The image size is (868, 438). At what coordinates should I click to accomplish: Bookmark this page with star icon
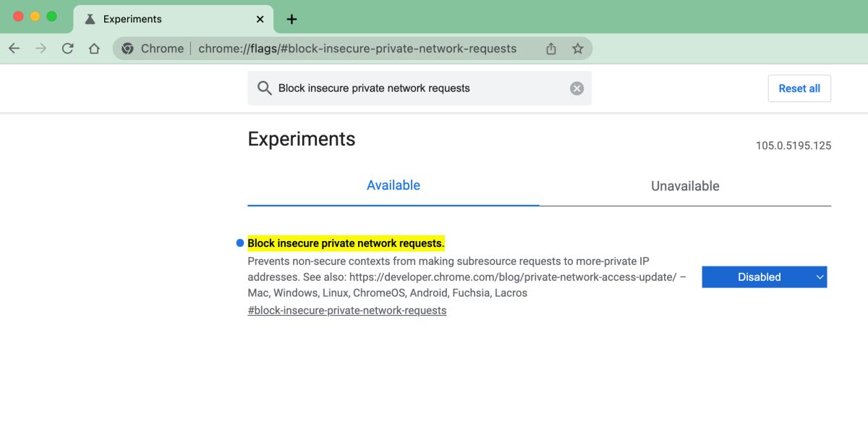[577, 49]
